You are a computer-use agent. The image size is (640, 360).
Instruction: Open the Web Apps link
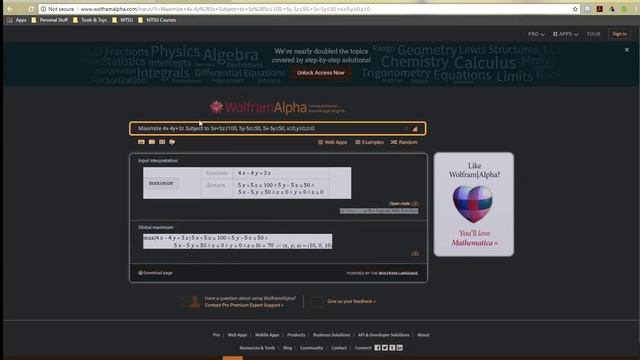[x=333, y=142]
